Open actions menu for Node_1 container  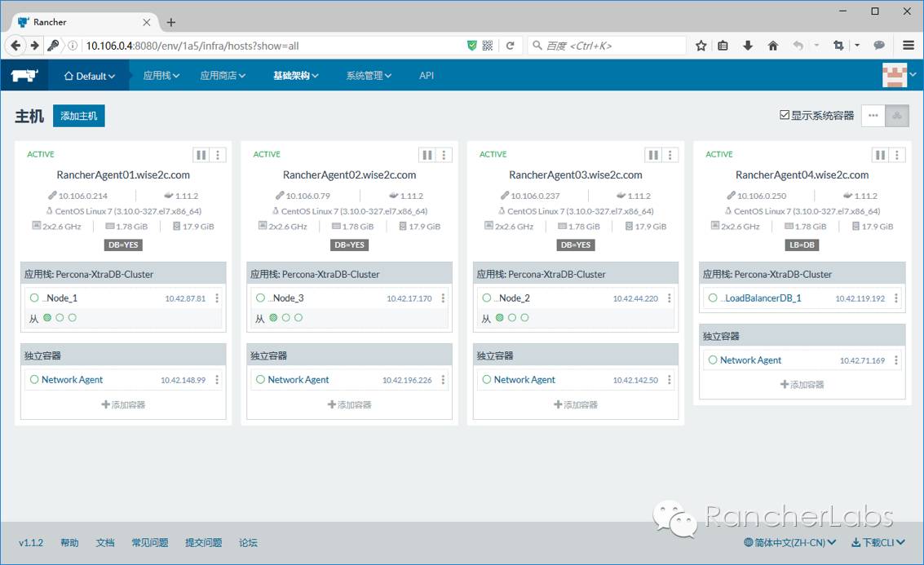pos(217,298)
